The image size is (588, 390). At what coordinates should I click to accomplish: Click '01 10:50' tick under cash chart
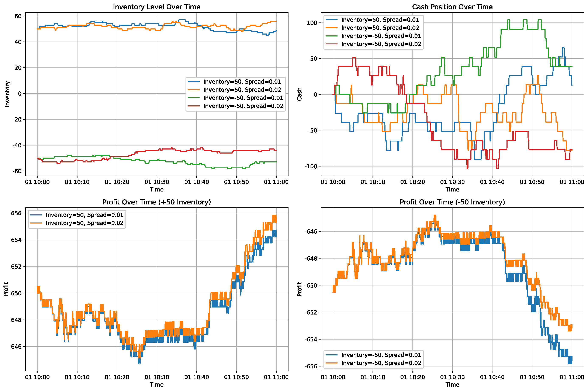click(x=532, y=182)
